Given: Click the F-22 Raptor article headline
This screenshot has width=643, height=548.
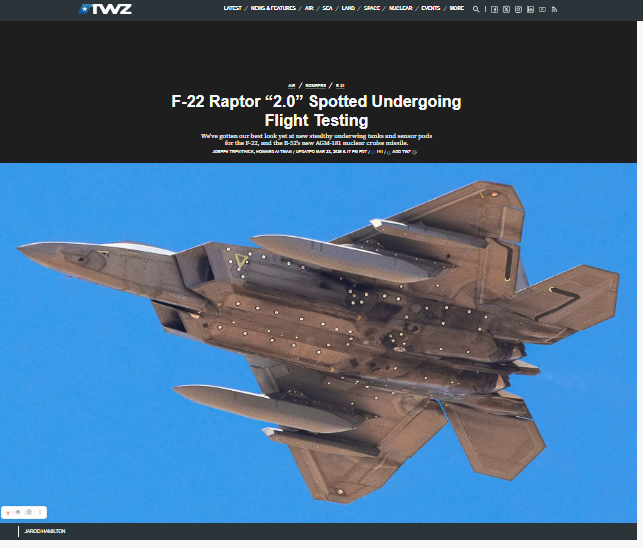Looking at the screenshot, I should [316, 111].
